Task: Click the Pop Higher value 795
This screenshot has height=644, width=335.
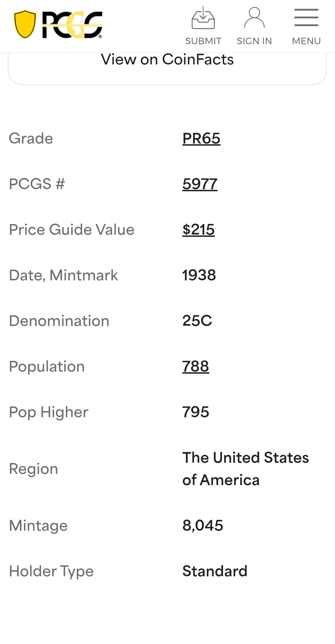Action: click(x=195, y=412)
